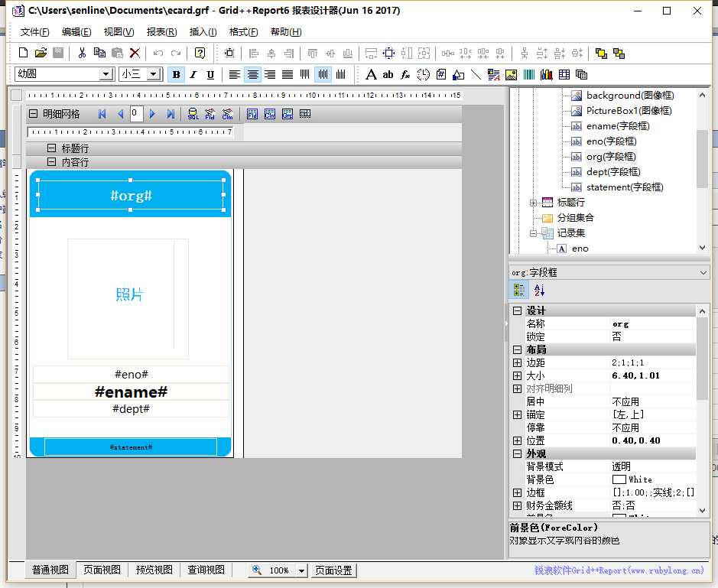Screen dimensions: 718x588
Task: Toggle italic formatting
Action: pos(193,75)
